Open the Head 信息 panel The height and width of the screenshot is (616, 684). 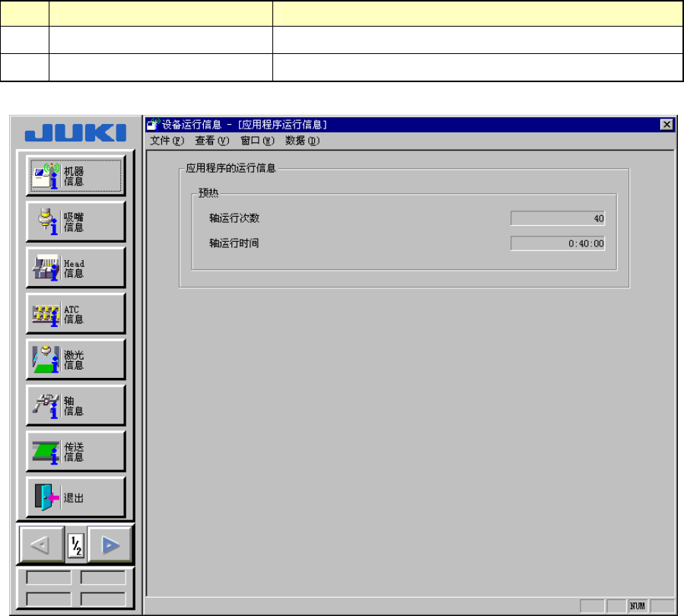click(76, 268)
